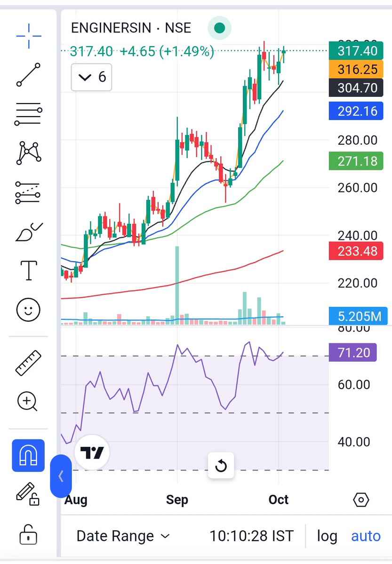Toggle auto scale

(366, 536)
